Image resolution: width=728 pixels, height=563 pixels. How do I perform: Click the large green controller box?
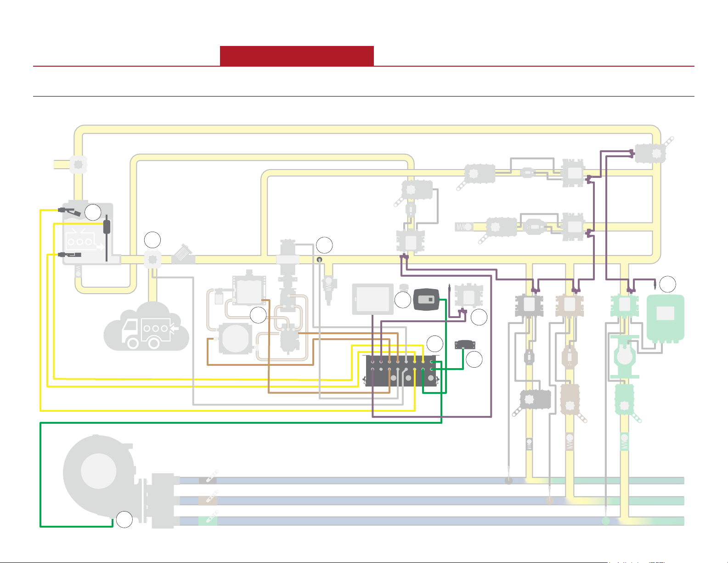[x=665, y=318]
